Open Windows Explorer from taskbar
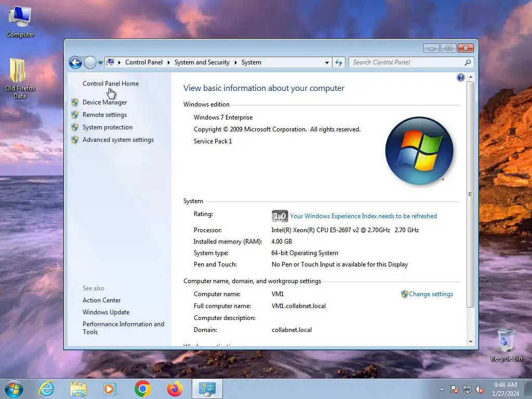Viewport: 532px width, 399px height. coord(78,389)
